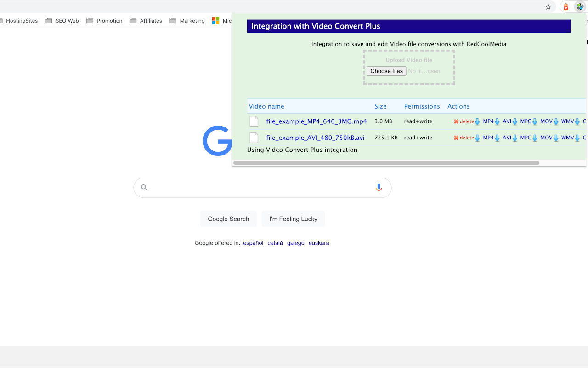
Task: Start voice search with the microphone icon
Action: [379, 188]
